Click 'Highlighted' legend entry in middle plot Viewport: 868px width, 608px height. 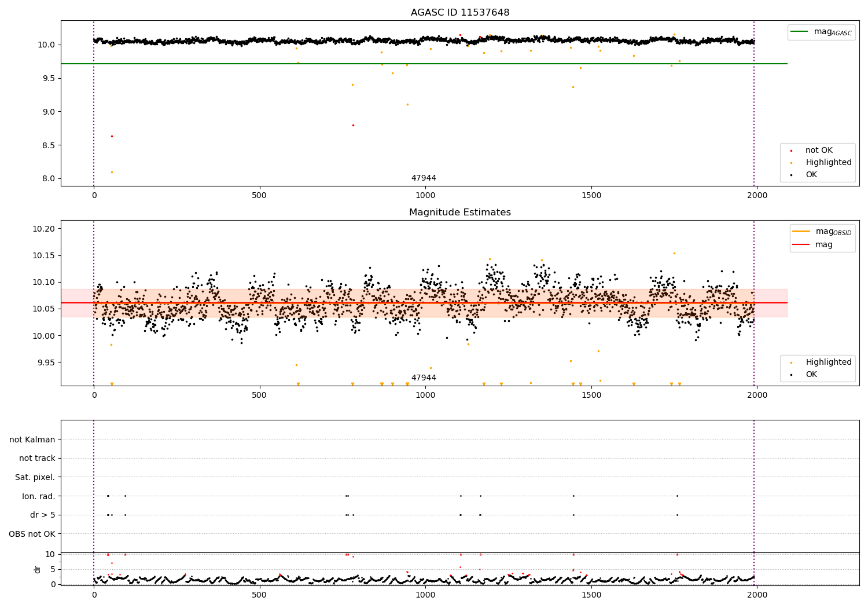pos(821,362)
